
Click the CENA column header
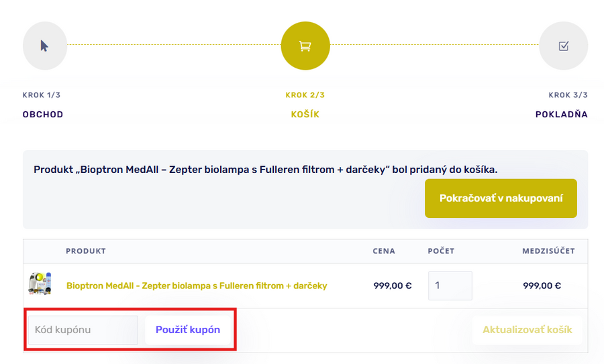click(384, 251)
